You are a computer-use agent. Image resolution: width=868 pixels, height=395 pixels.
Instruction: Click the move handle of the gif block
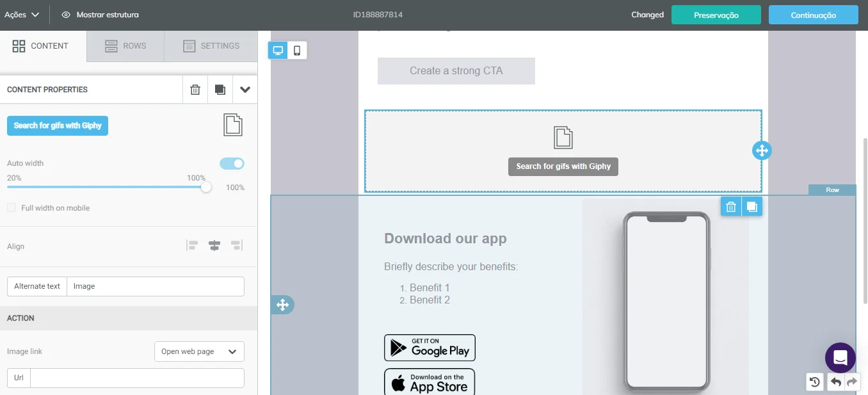[762, 150]
